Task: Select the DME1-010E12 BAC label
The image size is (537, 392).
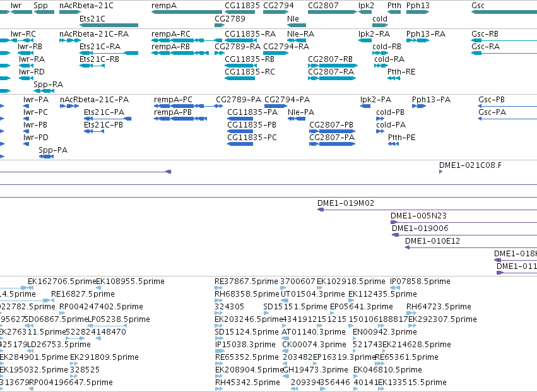Action: (x=432, y=241)
